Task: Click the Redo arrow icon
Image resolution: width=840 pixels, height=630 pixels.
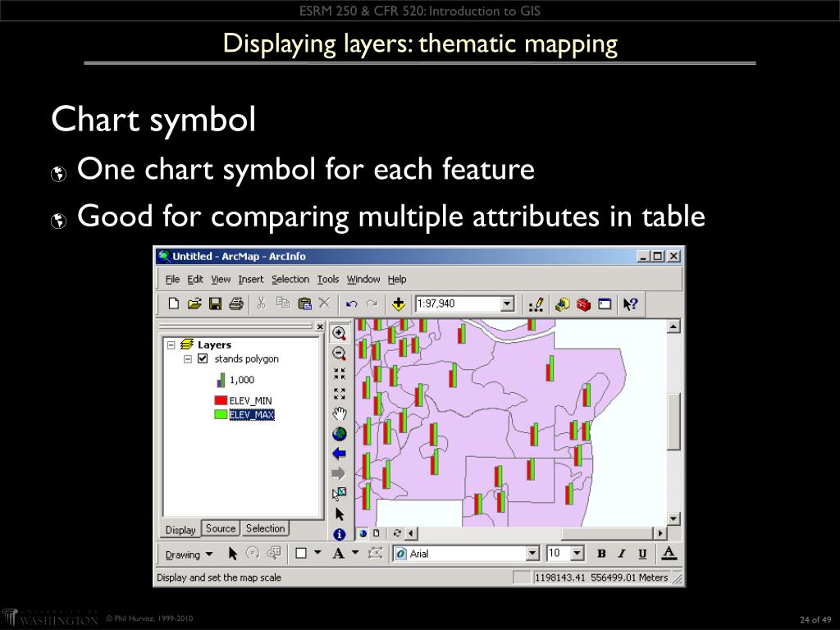Action: pyautogui.click(x=372, y=304)
